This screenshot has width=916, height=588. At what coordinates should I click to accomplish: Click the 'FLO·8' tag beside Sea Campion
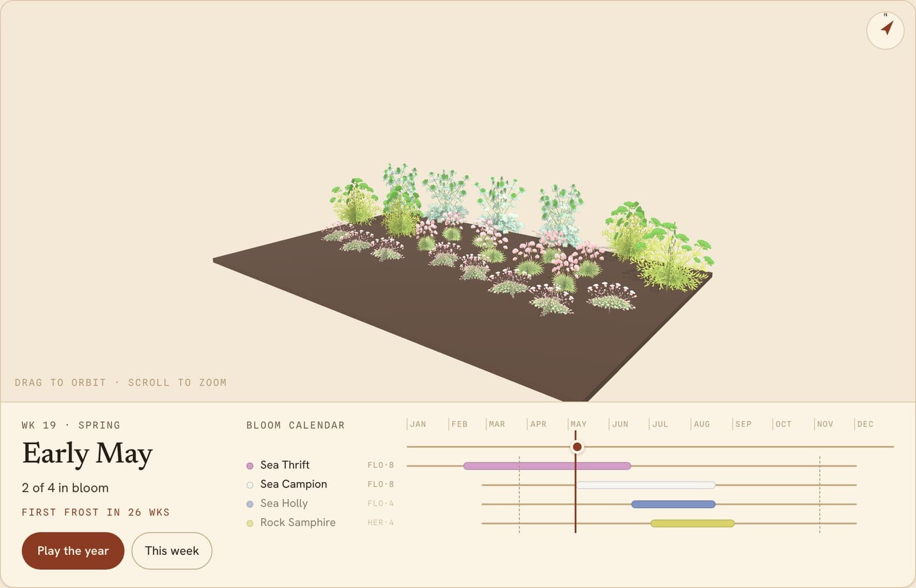[x=381, y=484]
